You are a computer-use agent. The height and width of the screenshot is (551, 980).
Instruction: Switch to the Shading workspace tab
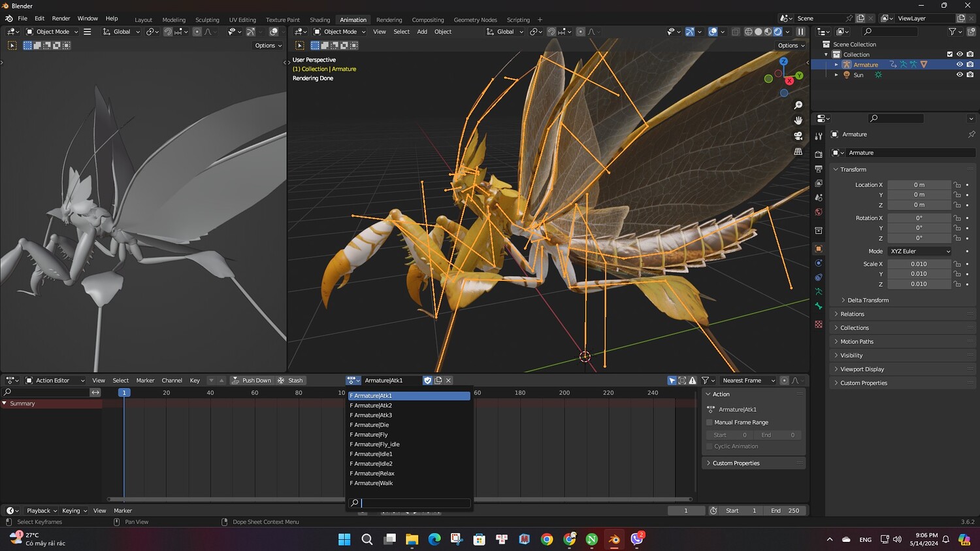tap(319, 20)
